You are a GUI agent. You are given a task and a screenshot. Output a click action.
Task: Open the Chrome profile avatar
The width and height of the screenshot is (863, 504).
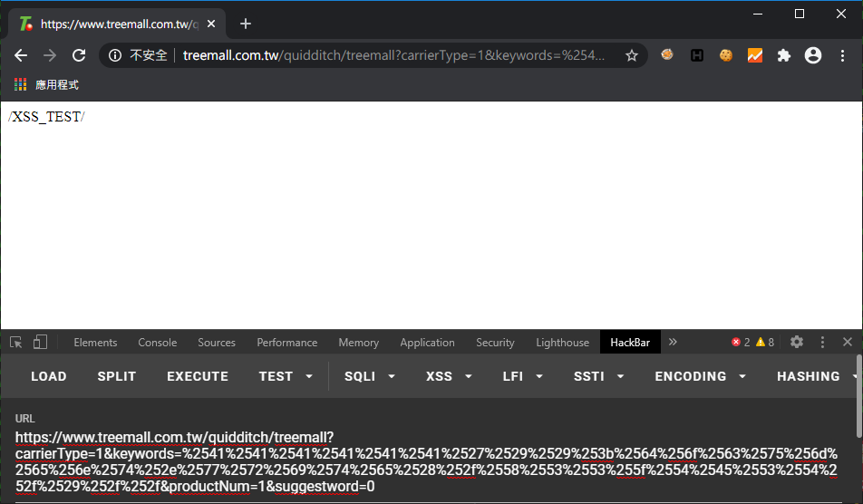tap(813, 55)
